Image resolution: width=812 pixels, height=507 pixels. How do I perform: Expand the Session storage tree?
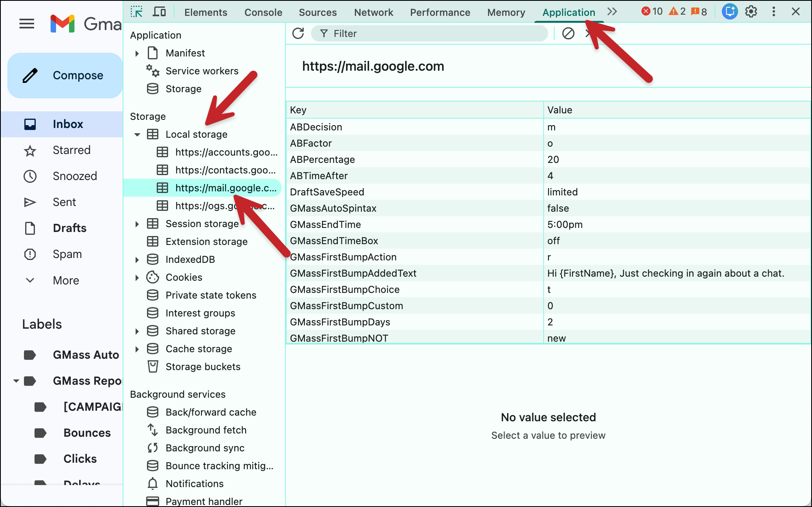point(137,224)
